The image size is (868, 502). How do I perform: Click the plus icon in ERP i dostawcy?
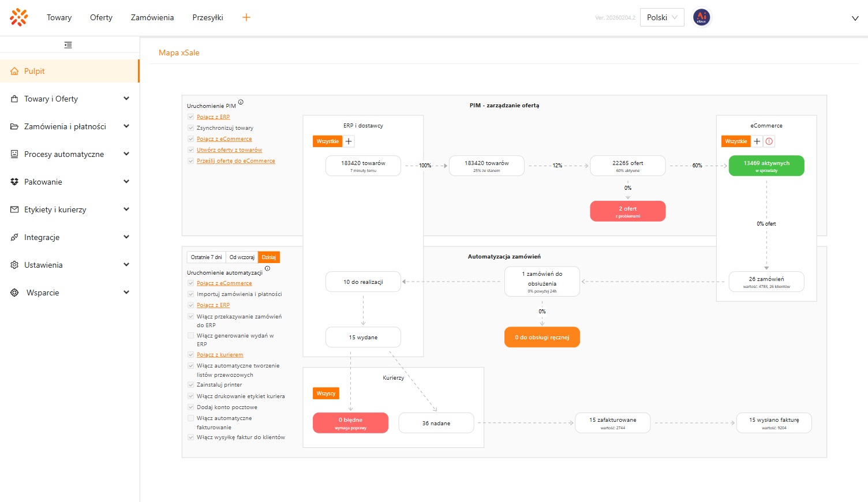click(349, 141)
